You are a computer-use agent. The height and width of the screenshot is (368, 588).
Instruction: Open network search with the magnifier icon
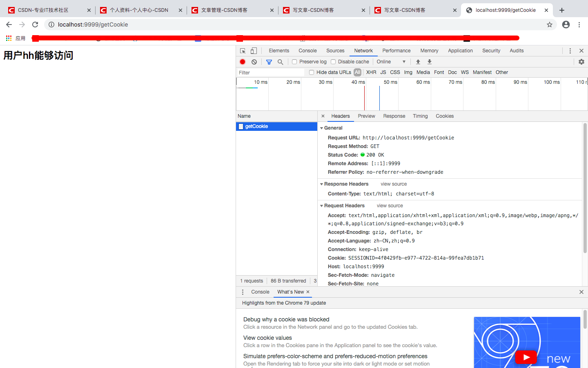tap(280, 62)
